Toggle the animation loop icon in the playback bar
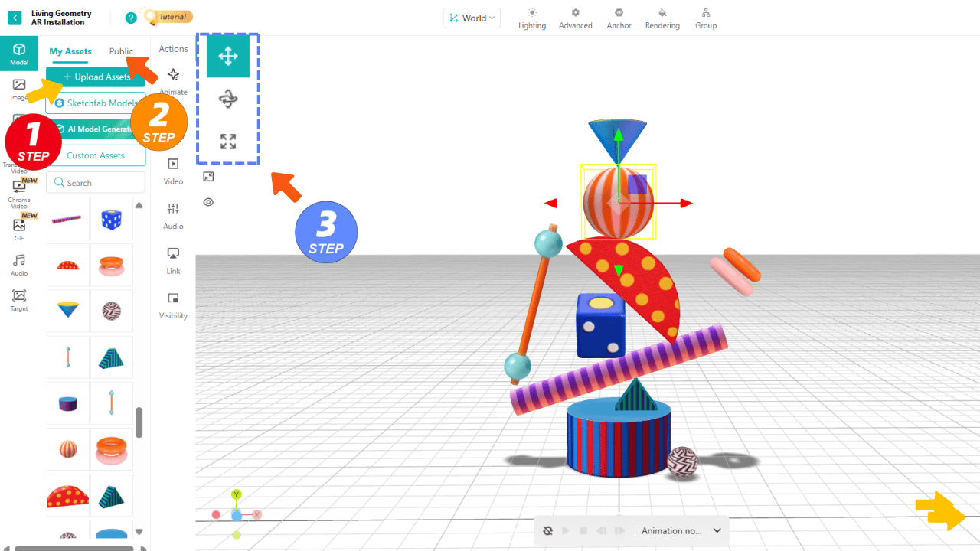980x551 pixels. click(547, 530)
